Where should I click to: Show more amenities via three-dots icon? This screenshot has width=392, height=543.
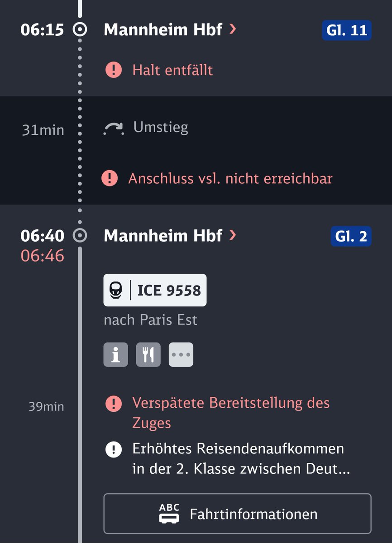[x=181, y=354]
